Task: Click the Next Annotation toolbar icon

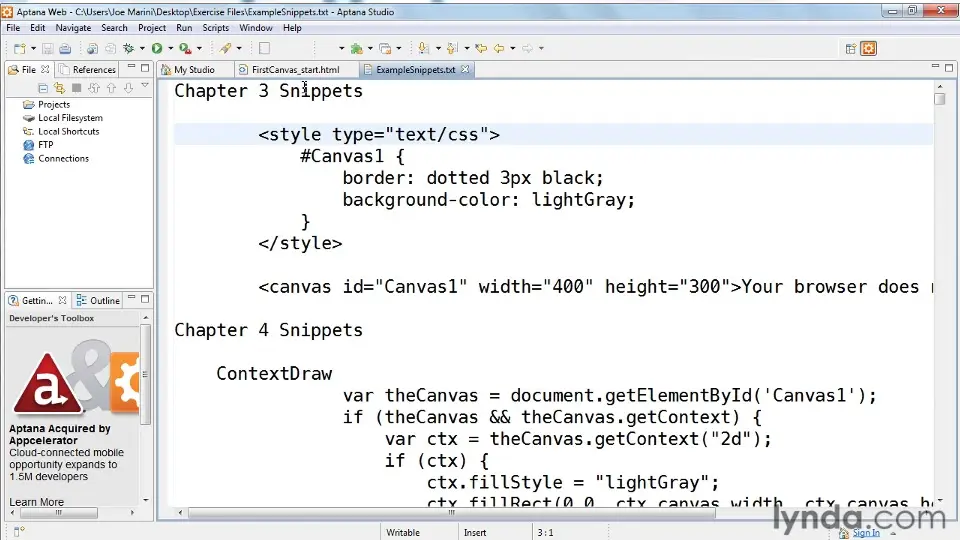Action: (423, 48)
